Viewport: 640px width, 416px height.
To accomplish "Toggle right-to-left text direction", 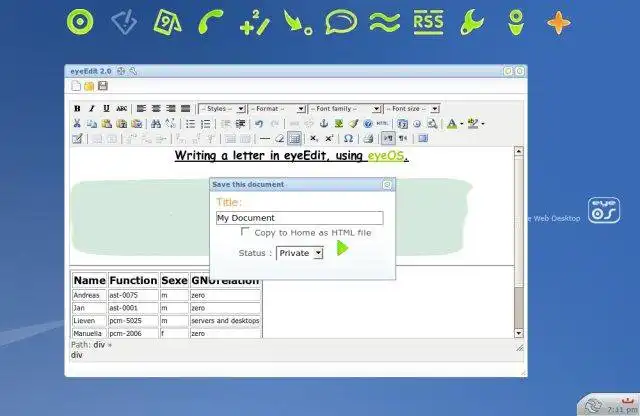I will 403,139.
